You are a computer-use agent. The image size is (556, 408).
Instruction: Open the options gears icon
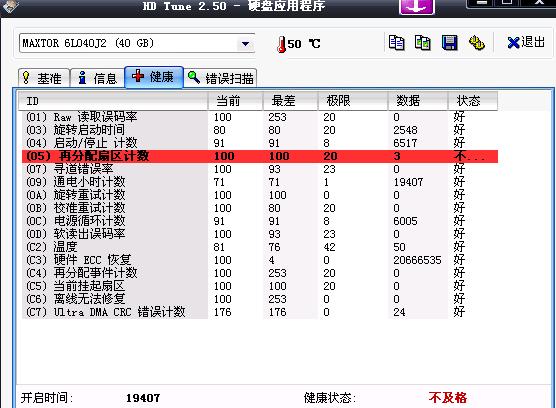click(x=477, y=43)
